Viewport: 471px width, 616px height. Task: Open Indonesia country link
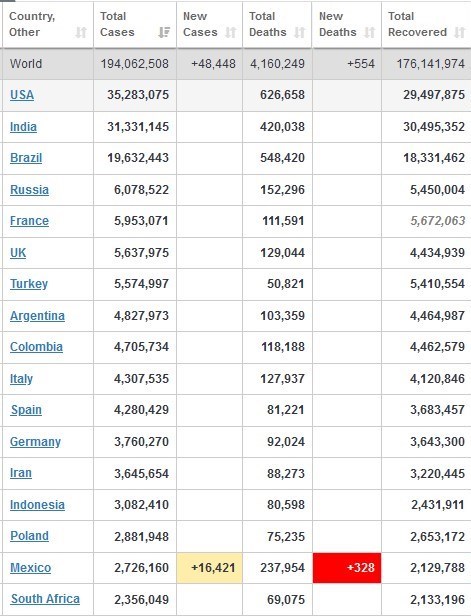pos(37,504)
